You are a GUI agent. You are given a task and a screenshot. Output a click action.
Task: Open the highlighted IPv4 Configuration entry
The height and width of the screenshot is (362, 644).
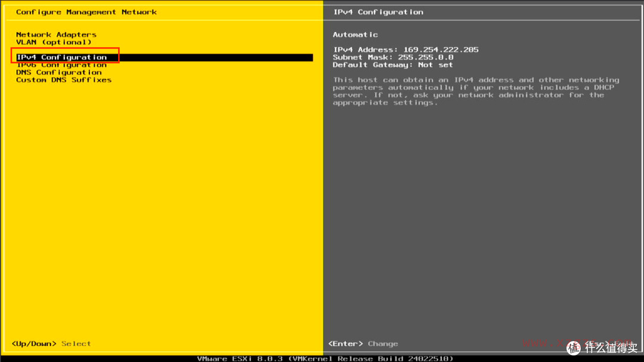[x=62, y=57]
